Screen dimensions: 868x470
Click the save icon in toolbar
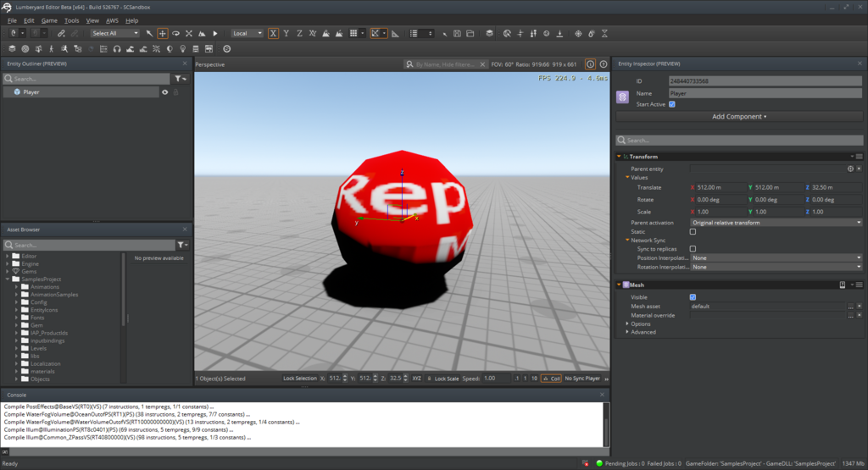click(458, 33)
